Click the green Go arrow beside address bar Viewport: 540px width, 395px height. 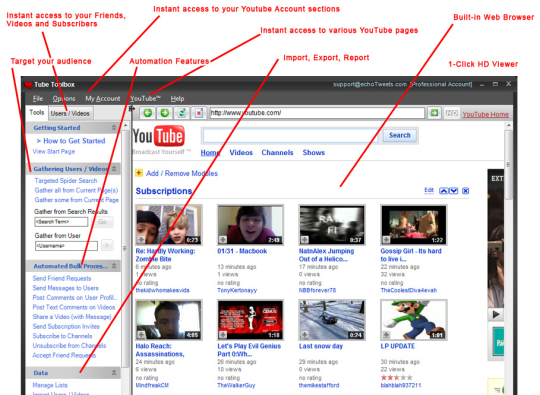pyautogui.click(x=435, y=113)
